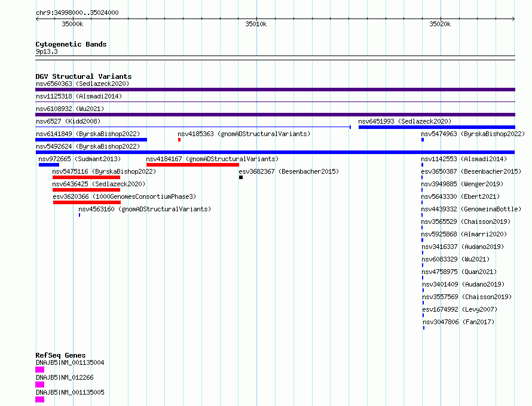Select the nsv6560363 purple variant bar
The height and width of the screenshot is (406, 532).
point(275,90)
